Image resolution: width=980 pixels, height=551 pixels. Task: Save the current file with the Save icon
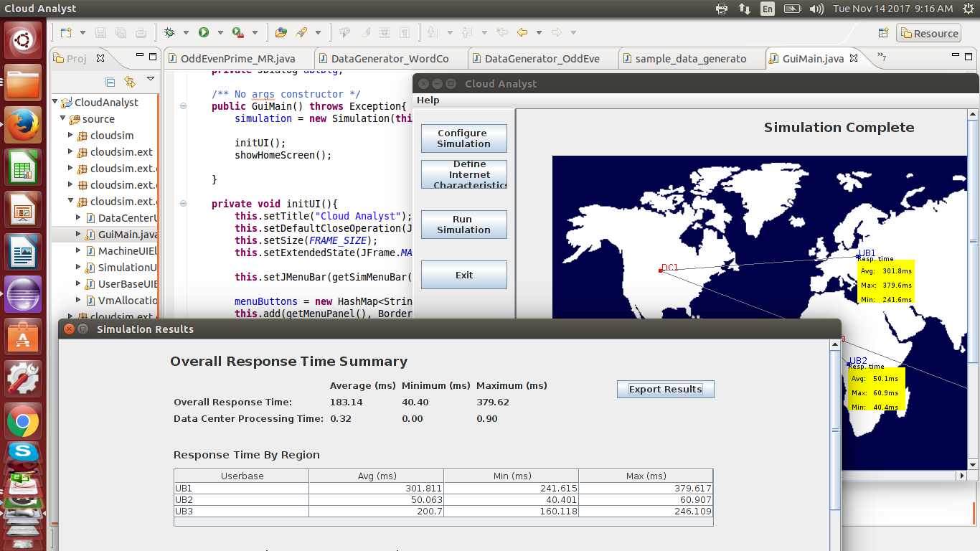click(100, 32)
